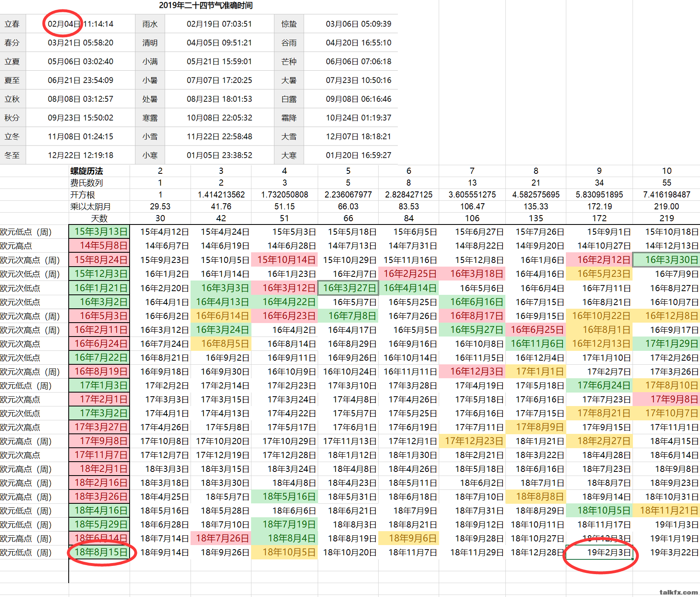Viewport: 700px width, 597px height.
Task: Click the value 1.414213562
Action: [221, 195]
